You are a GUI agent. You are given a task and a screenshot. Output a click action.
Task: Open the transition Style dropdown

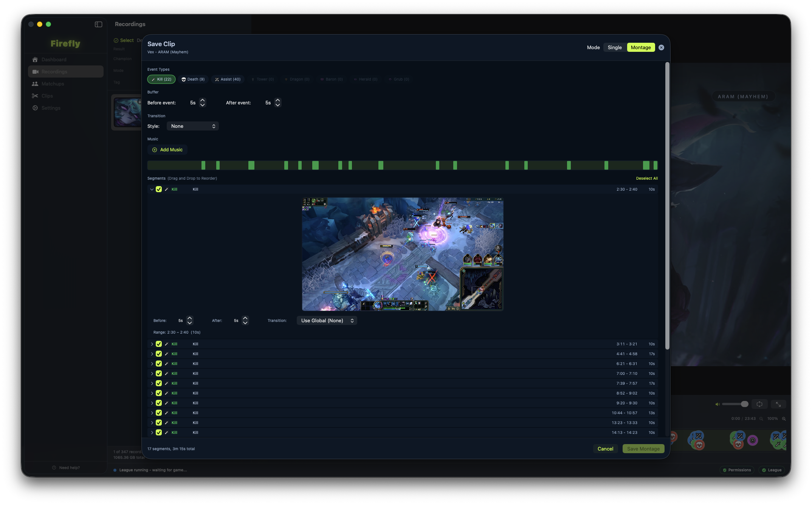point(193,126)
